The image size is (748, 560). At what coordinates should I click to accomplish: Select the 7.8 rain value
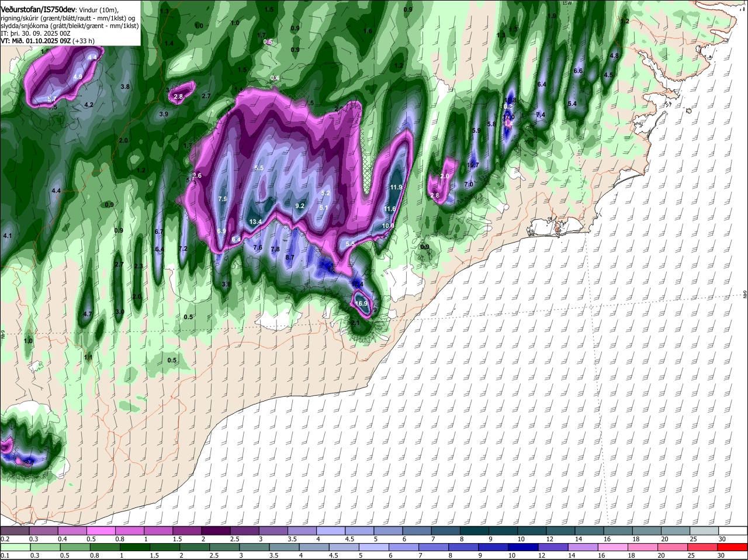[276, 249]
